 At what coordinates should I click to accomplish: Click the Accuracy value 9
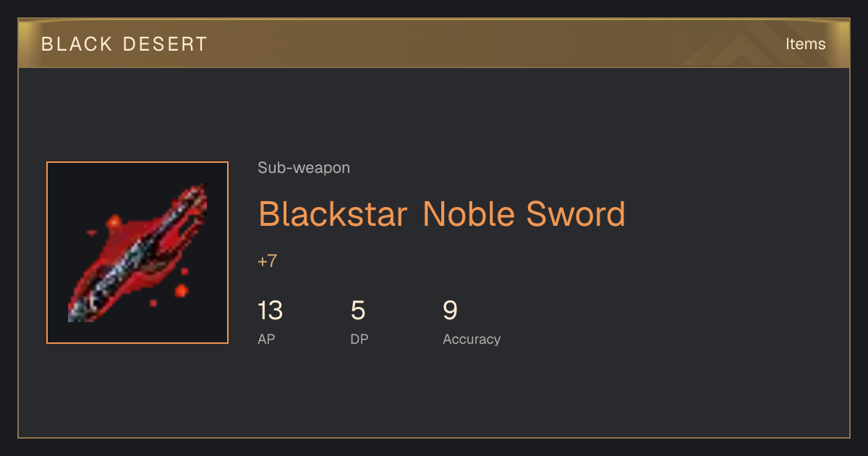tap(450, 311)
